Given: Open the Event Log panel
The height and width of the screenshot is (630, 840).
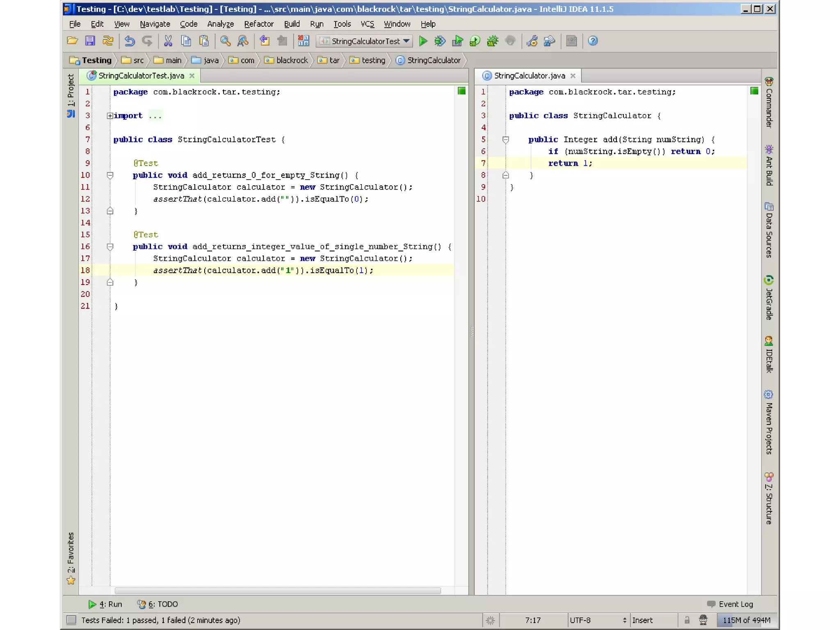Looking at the screenshot, I should [x=730, y=604].
